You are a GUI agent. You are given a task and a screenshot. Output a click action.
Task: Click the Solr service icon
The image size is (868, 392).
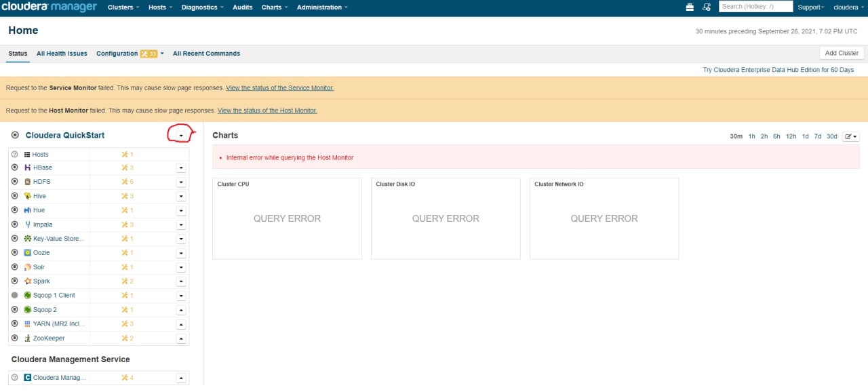[x=28, y=267]
